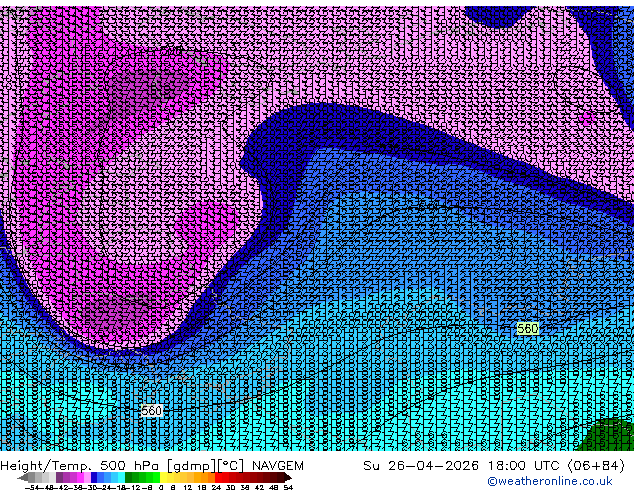The height and width of the screenshot is (490, 634).
Task: Click the yellow 560 contour label
Action: [528, 328]
